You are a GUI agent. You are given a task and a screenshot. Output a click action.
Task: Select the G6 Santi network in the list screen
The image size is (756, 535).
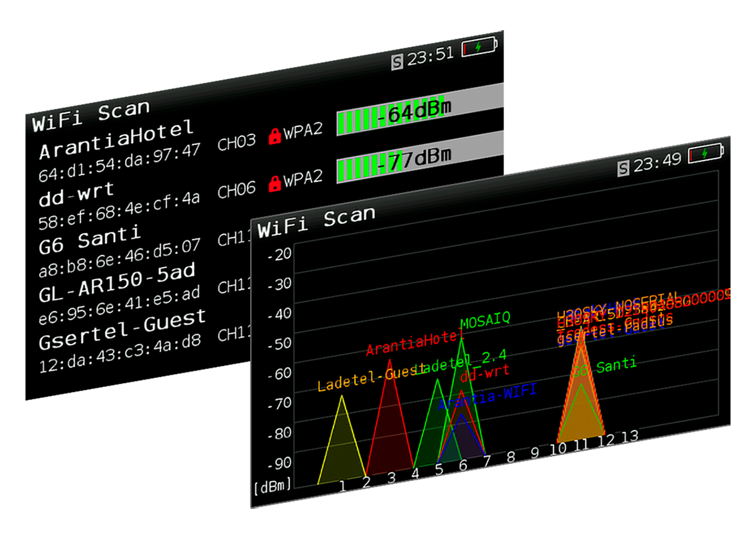pyautogui.click(x=90, y=240)
